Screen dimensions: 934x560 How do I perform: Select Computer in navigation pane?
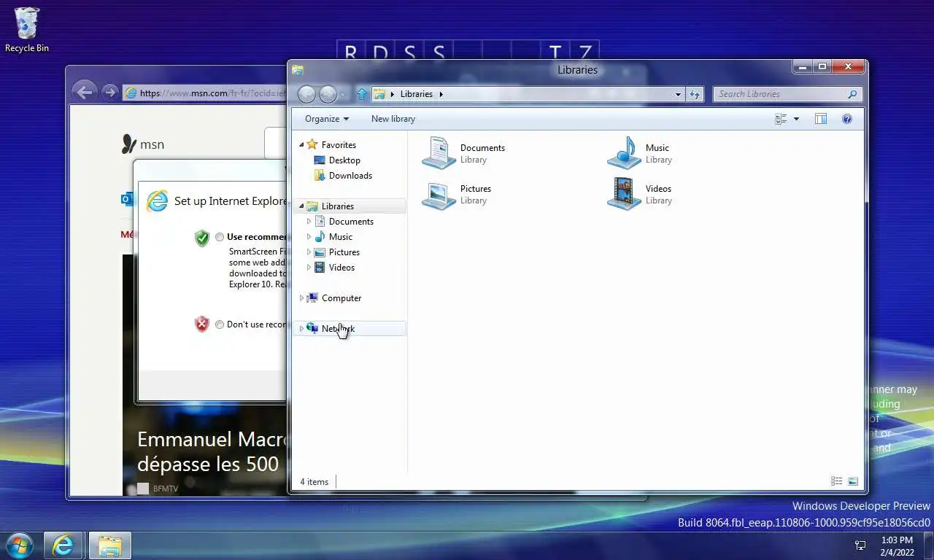[x=341, y=298]
